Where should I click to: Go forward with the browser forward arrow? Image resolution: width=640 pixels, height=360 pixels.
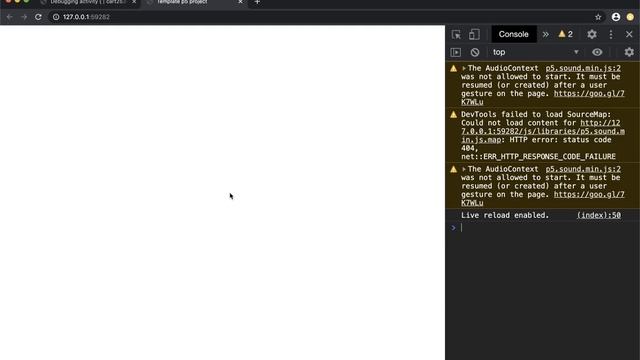(x=24, y=17)
